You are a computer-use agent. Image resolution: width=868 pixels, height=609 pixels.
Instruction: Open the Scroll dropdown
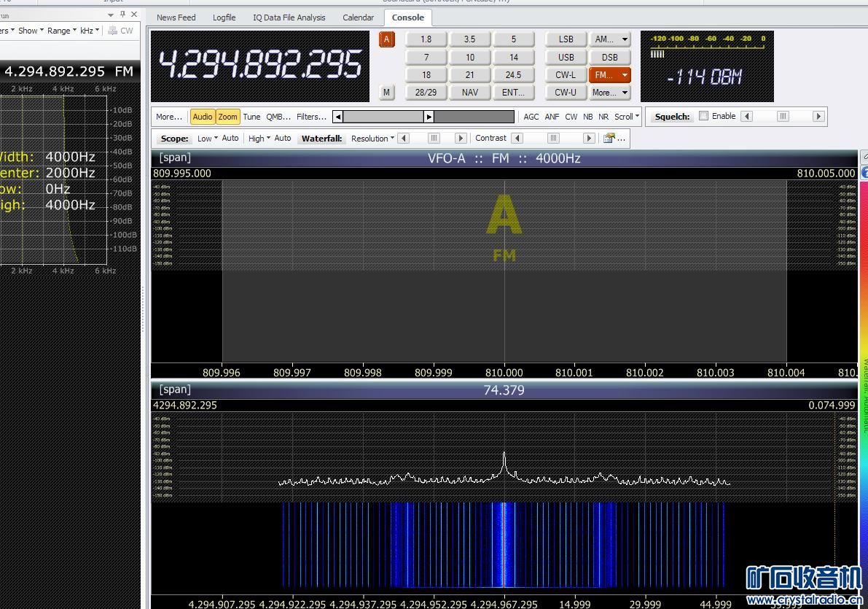pos(627,117)
